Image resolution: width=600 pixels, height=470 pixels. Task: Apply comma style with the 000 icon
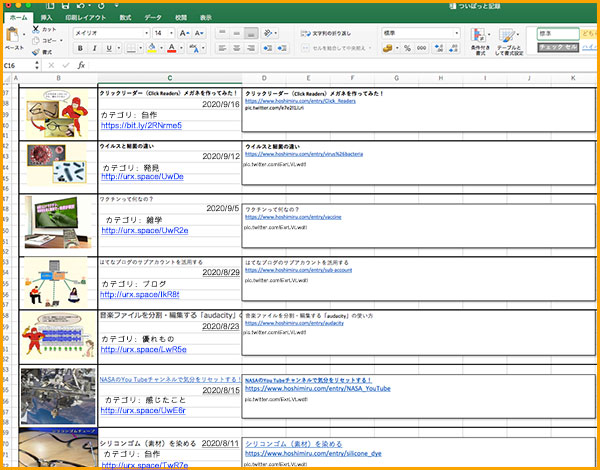click(x=421, y=48)
